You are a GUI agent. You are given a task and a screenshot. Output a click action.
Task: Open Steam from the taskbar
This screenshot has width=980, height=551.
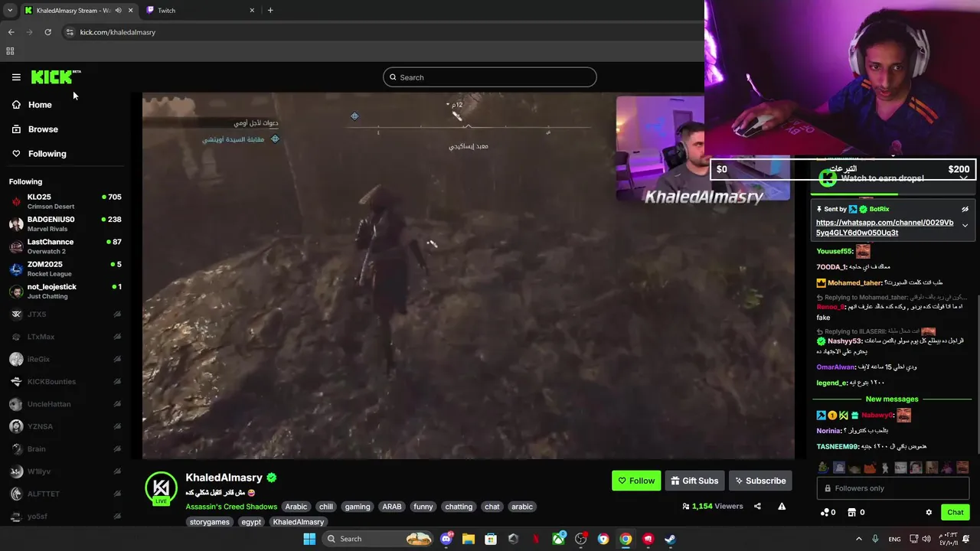coord(670,539)
